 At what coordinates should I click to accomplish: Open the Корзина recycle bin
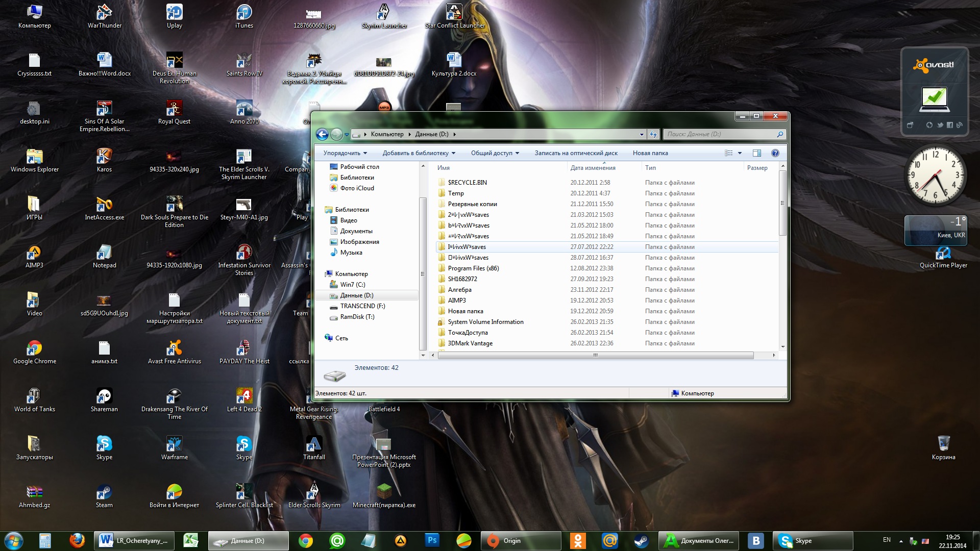[943, 447]
